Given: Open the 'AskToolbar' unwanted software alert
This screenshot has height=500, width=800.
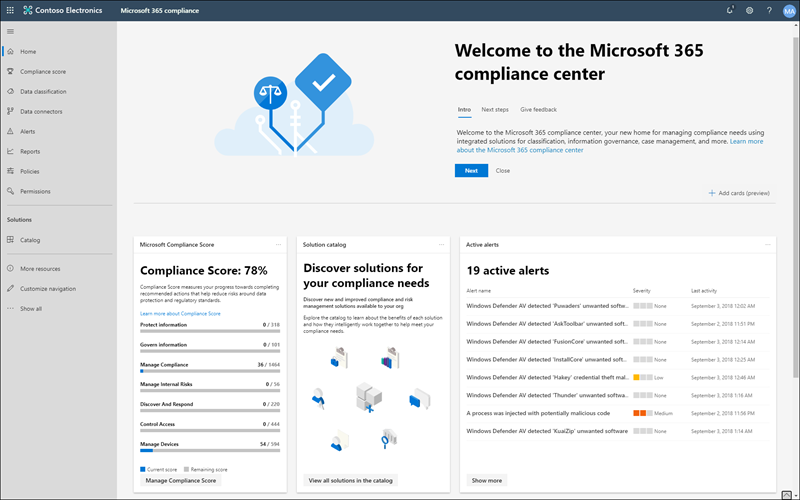Looking at the screenshot, I should point(547,324).
